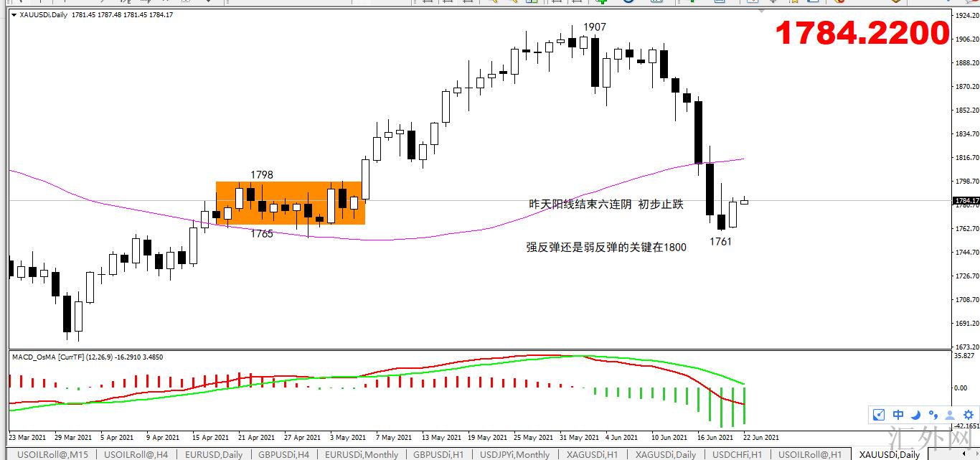The image size is (980, 460).
Task: Switch to the EURUSD,Daily tab
Action: (214, 454)
